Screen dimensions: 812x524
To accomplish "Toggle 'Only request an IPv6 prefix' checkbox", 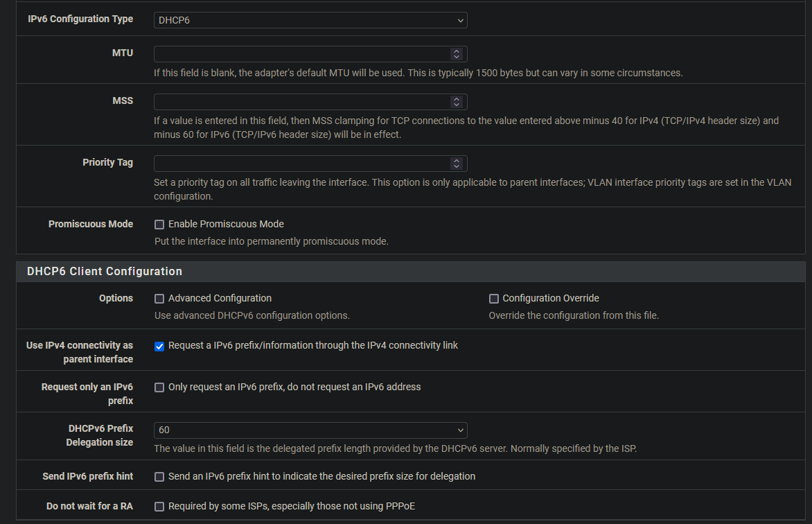I will [x=159, y=387].
